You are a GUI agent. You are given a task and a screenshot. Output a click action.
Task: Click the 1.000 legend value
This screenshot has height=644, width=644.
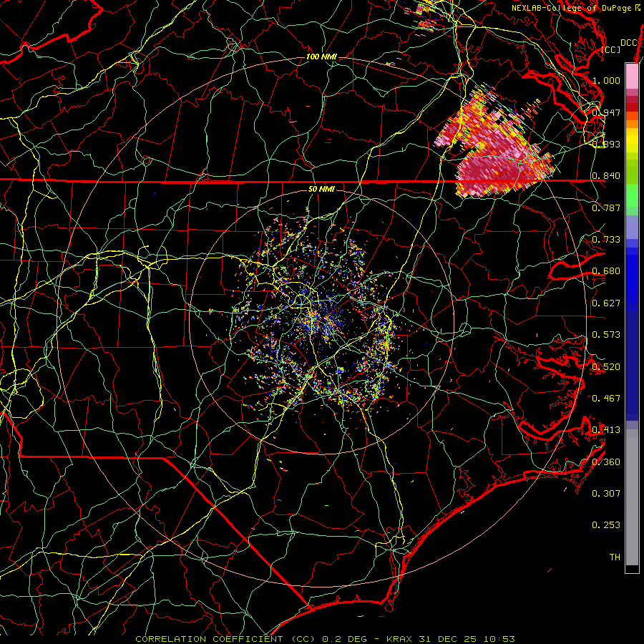[606, 80]
